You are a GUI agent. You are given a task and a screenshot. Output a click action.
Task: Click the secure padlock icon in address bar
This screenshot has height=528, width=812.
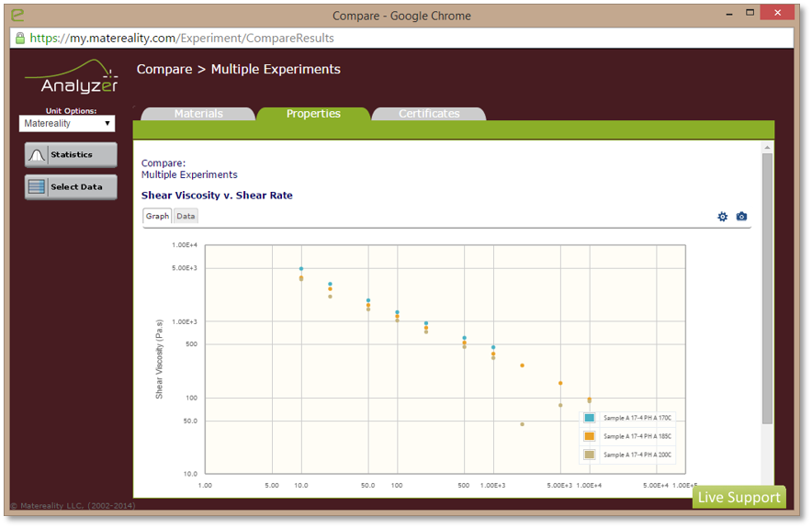[x=20, y=38]
